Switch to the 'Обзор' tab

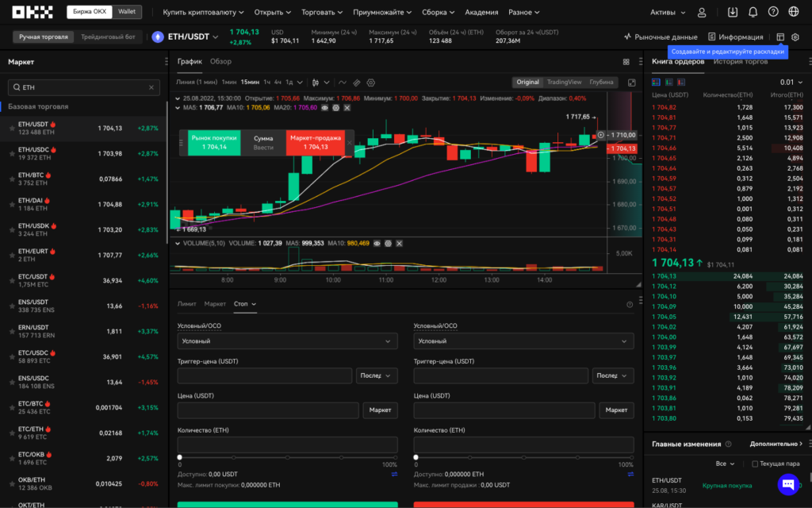coord(221,61)
